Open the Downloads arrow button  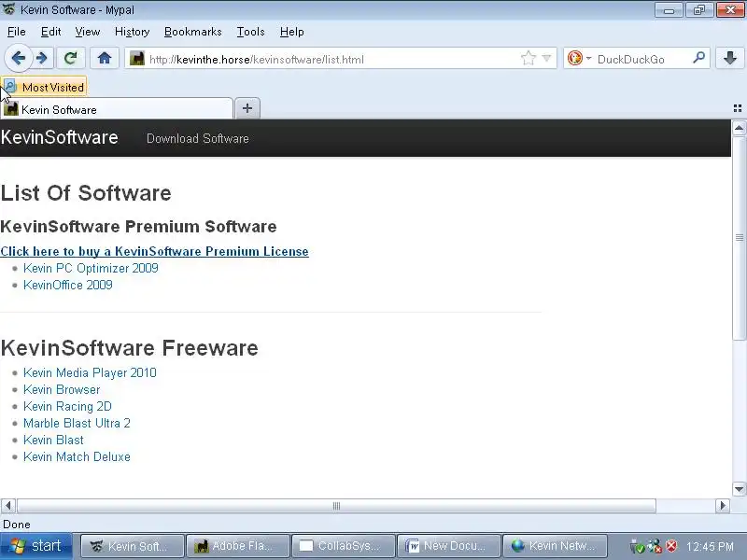tap(730, 59)
